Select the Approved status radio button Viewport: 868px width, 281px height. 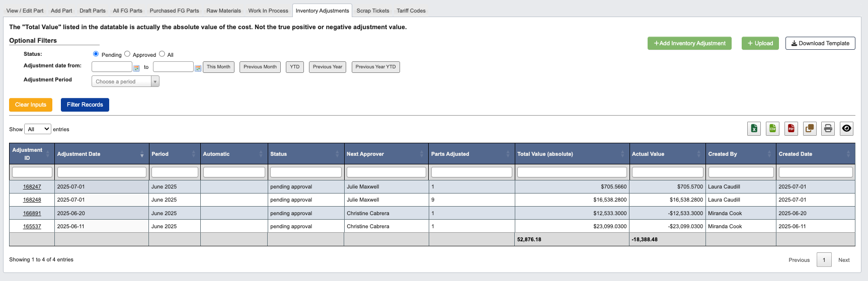coord(127,54)
